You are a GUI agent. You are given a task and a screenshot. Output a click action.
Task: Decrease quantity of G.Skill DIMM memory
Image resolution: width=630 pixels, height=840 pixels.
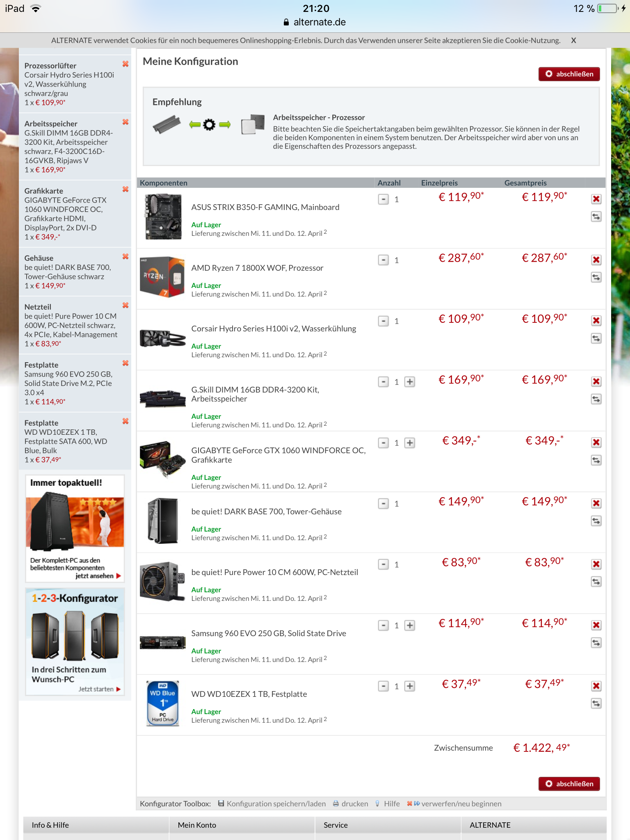click(383, 382)
